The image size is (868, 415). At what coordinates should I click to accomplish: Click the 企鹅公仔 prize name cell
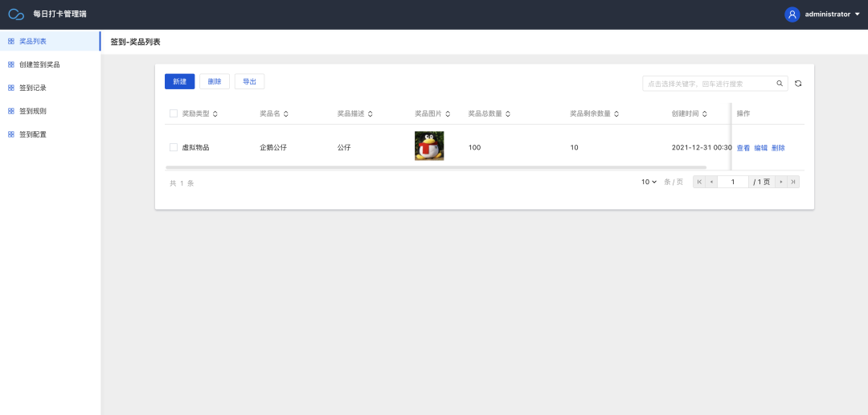coord(273,147)
